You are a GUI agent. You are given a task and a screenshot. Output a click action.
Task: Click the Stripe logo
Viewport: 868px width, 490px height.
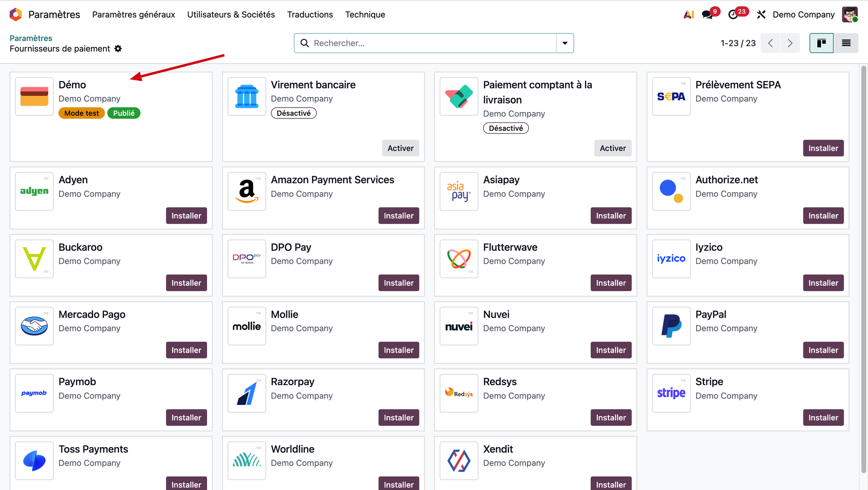(671, 393)
